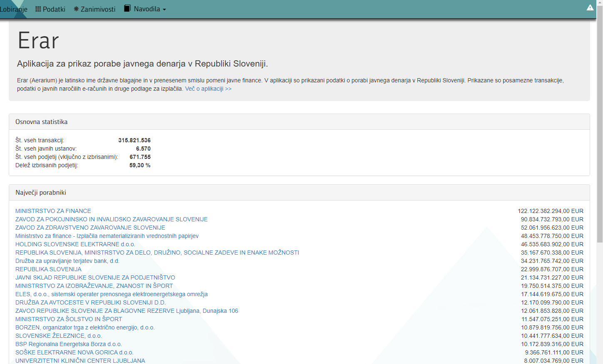Image resolution: width=603 pixels, height=364 pixels.
Task: Select ELES sistemski operater link
Action: 112,294
